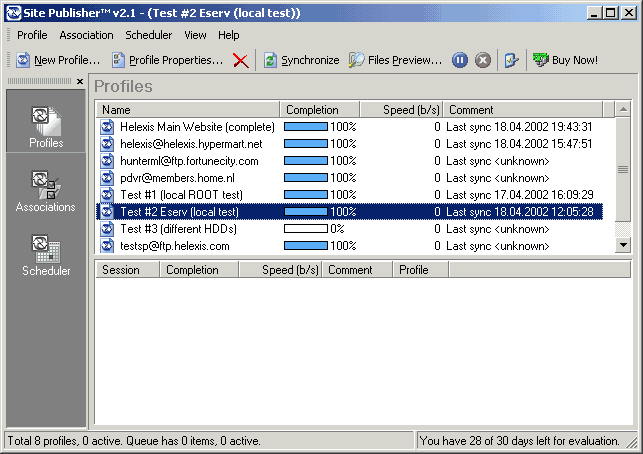This screenshot has width=643, height=454.
Task: Click lower pane Speed (b/s) column header
Action: pos(280,270)
